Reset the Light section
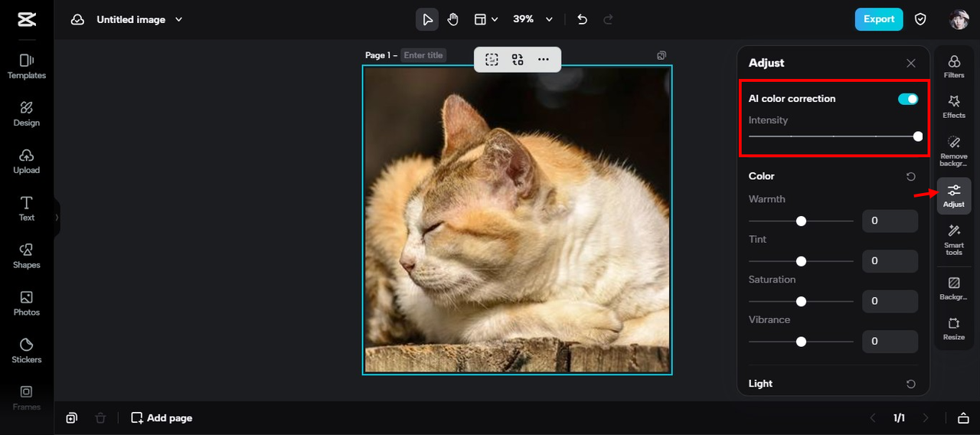Screen dimensions: 980x435 tap(910, 384)
